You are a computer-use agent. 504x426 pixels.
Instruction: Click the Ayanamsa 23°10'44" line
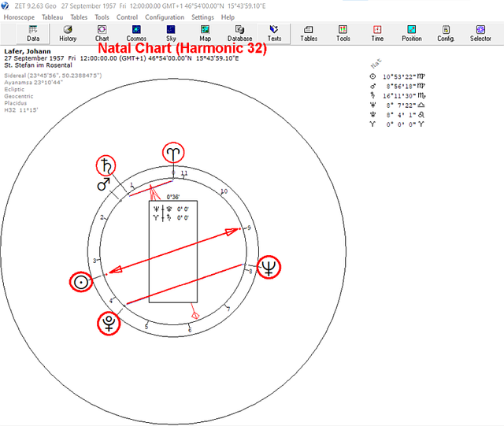(x=33, y=83)
